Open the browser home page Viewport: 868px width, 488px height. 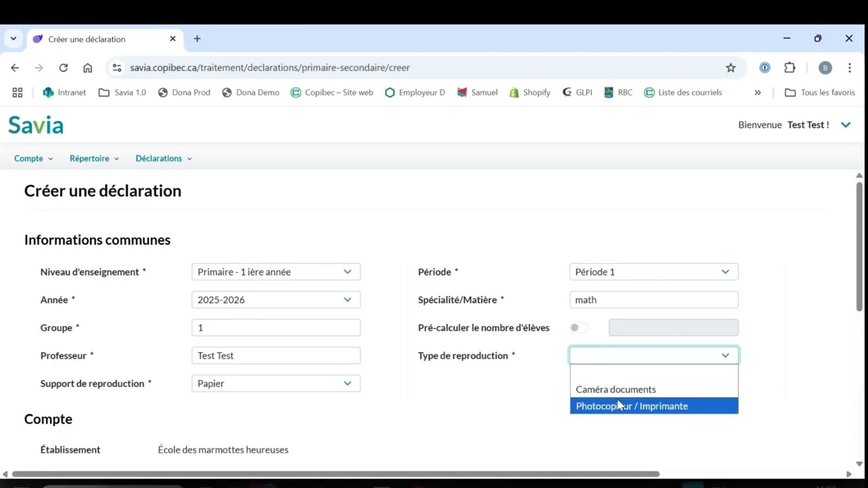(x=87, y=68)
